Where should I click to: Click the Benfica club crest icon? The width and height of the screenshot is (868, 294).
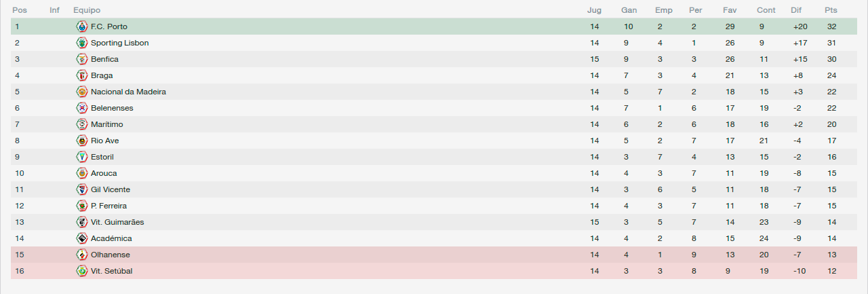tap(82, 59)
